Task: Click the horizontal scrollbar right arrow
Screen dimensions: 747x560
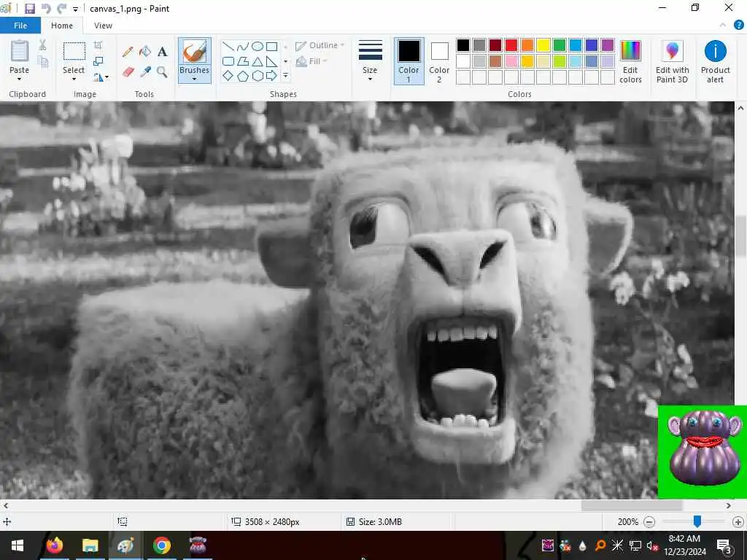Action: click(729, 506)
